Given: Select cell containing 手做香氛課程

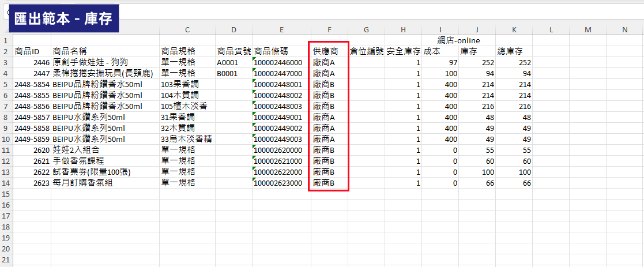Looking at the screenshot, I should coord(105,161).
